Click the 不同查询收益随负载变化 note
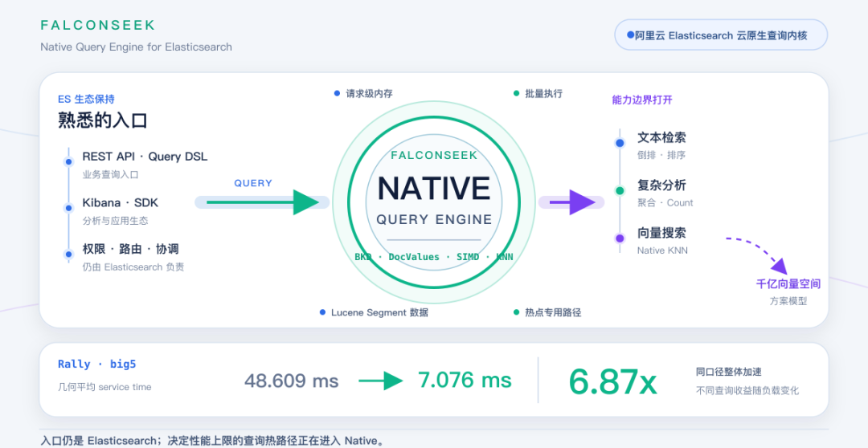This screenshot has height=448, width=868. (747, 390)
